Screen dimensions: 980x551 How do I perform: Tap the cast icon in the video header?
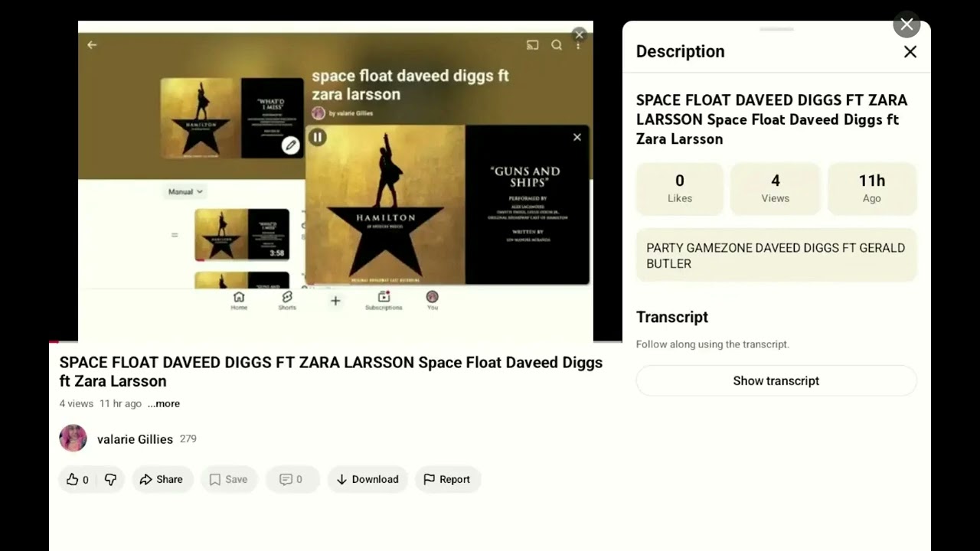tap(533, 45)
